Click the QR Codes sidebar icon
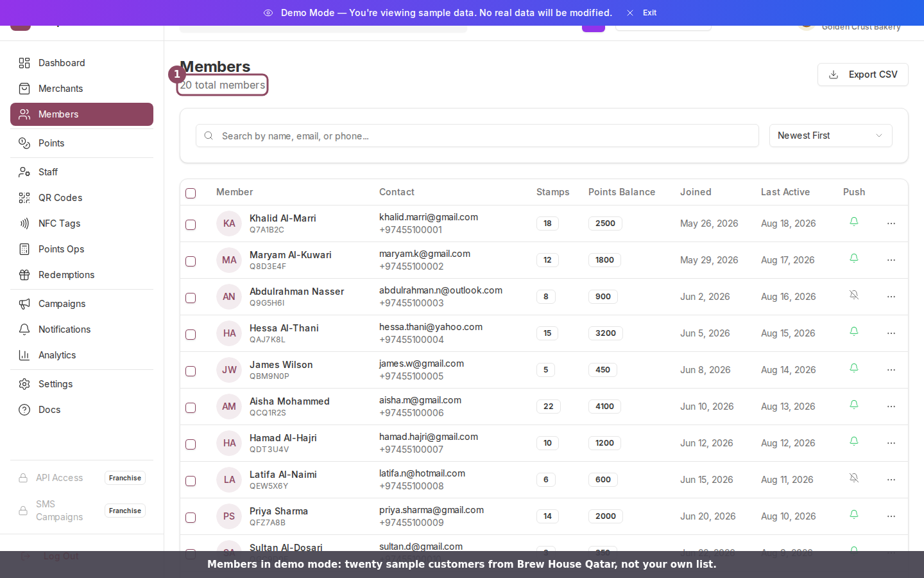Image resolution: width=924 pixels, height=578 pixels. pyautogui.click(x=24, y=198)
